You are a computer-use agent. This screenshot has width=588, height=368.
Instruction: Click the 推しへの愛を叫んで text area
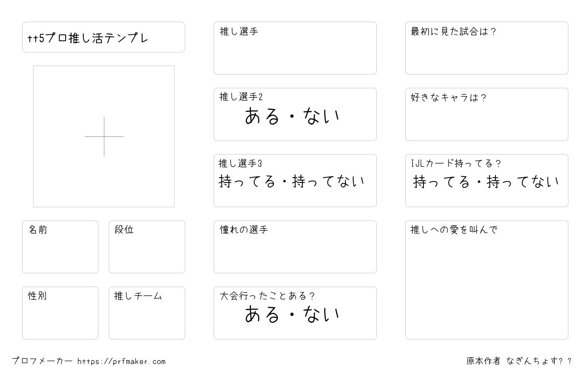(x=487, y=280)
